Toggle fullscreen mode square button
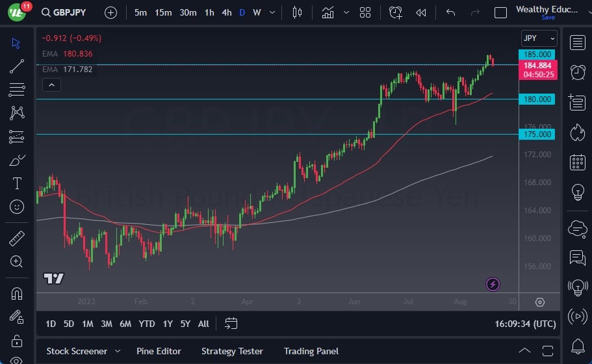The height and width of the screenshot is (364, 592). pos(500,12)
